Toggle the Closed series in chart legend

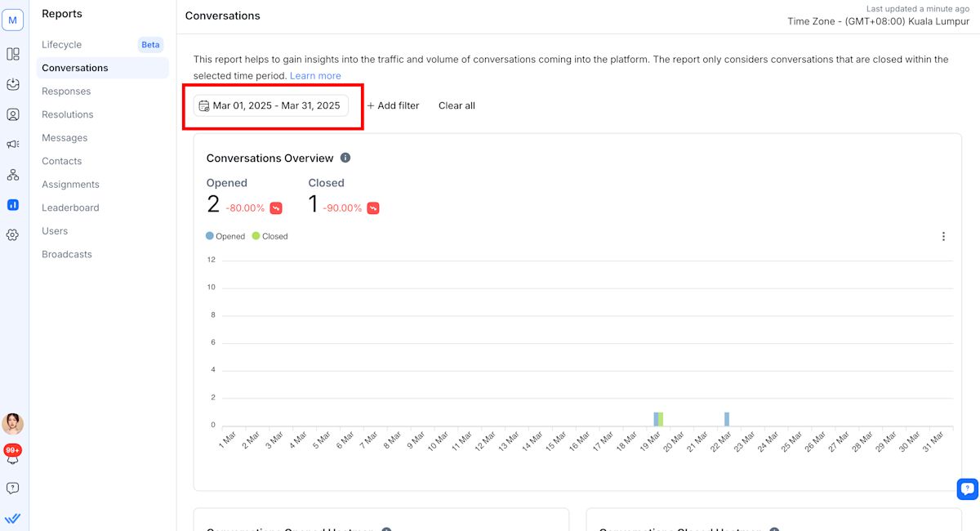point(270,236)
